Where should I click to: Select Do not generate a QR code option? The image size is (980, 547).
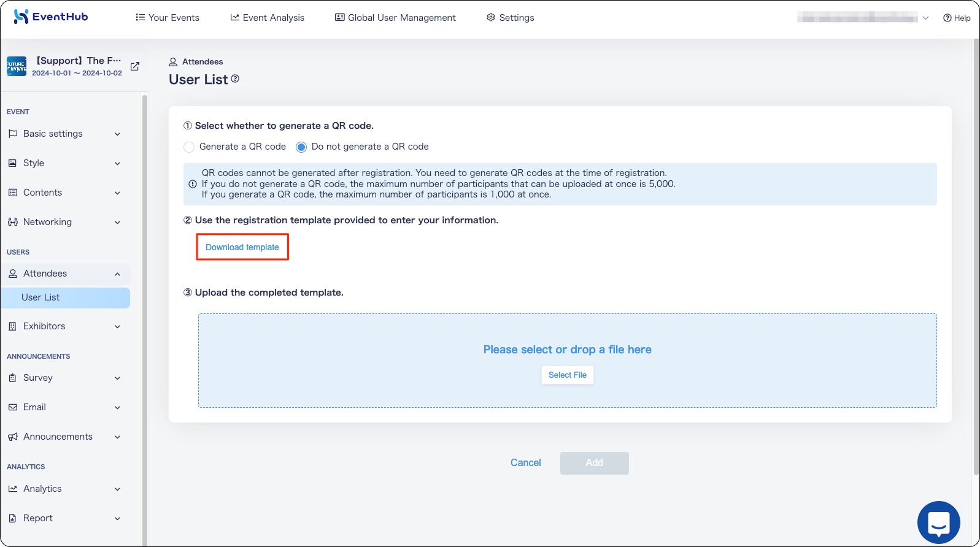tap(301, 147)
